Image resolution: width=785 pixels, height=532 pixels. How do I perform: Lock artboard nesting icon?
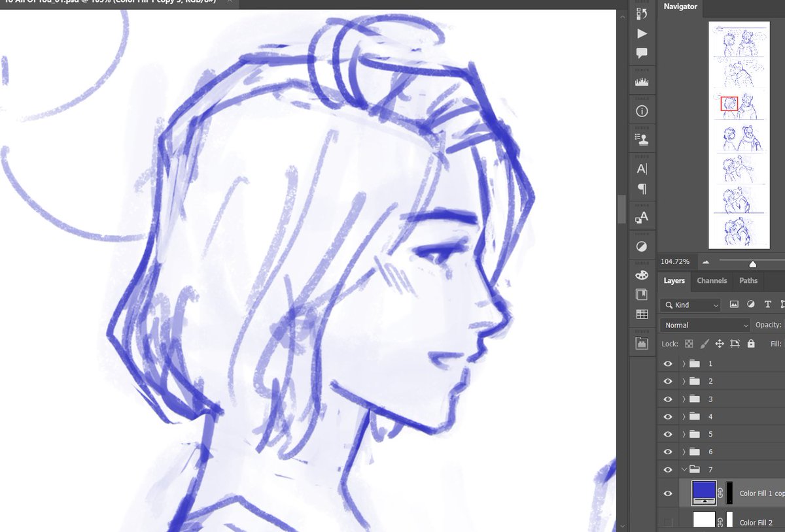[x=735, y=343]
